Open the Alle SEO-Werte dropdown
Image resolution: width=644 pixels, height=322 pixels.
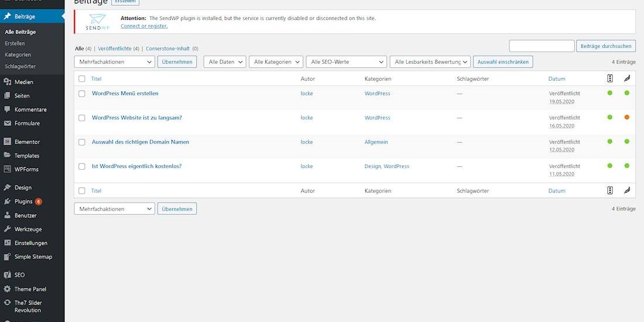tap(346, 62)
